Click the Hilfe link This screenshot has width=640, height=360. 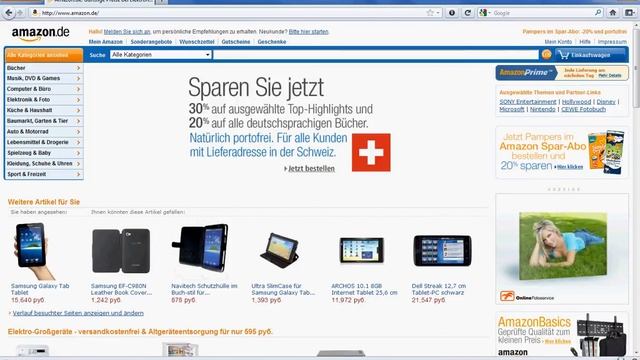point(585,42)
